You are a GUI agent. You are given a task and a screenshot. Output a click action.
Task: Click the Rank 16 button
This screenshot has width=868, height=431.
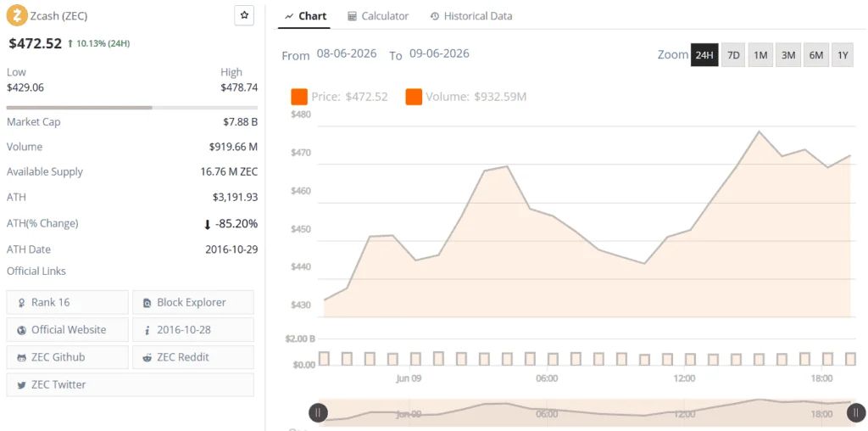point(68,303)
